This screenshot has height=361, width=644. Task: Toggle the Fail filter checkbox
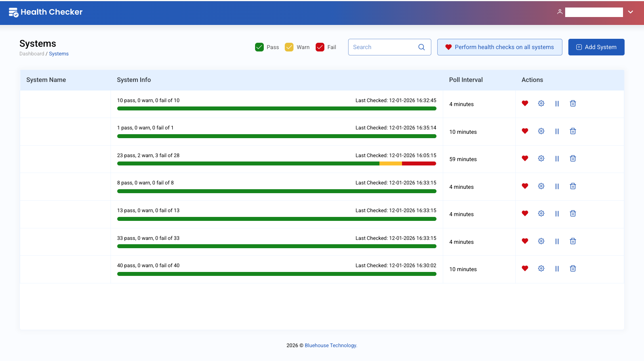click(x=320, y=47)
